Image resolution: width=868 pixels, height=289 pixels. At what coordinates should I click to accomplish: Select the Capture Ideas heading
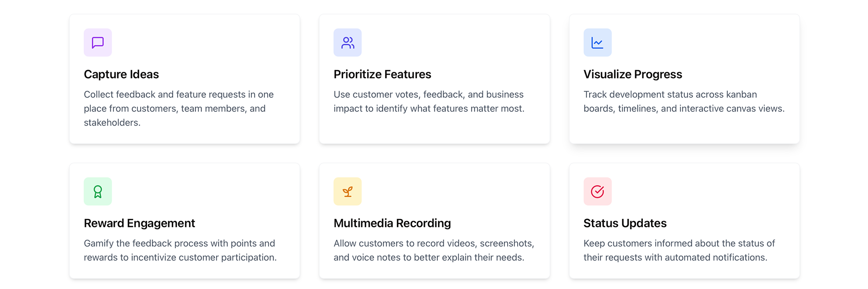click(121, 74)
